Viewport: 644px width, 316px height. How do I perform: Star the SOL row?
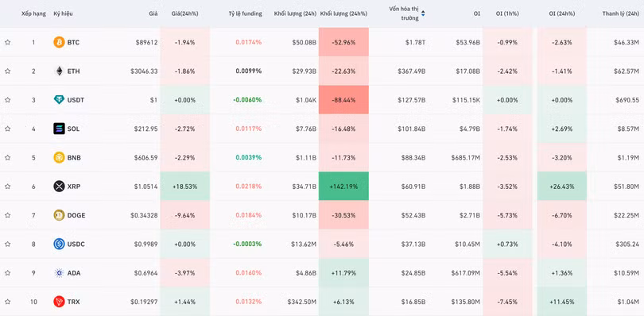pyautogui.click(x=8, y=129)
